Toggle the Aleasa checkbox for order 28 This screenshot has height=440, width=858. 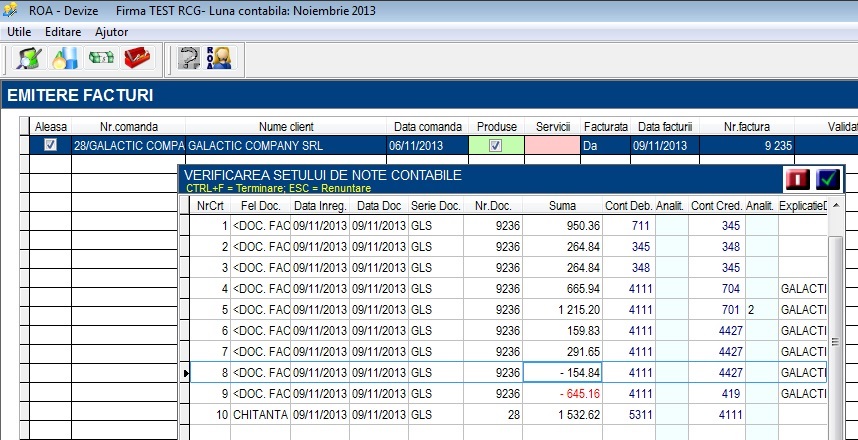click(50, 146)
